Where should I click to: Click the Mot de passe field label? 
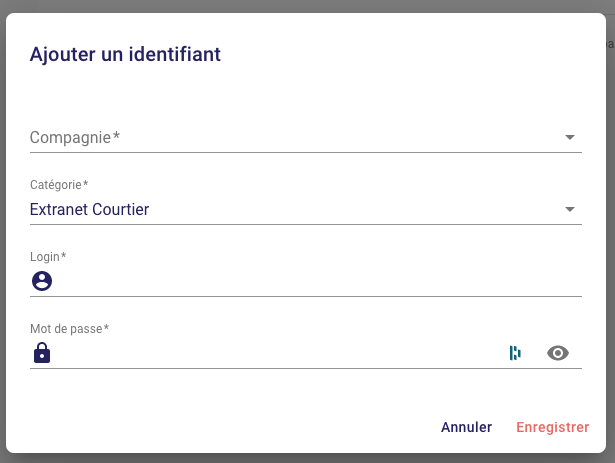click(x=69, y=329)
